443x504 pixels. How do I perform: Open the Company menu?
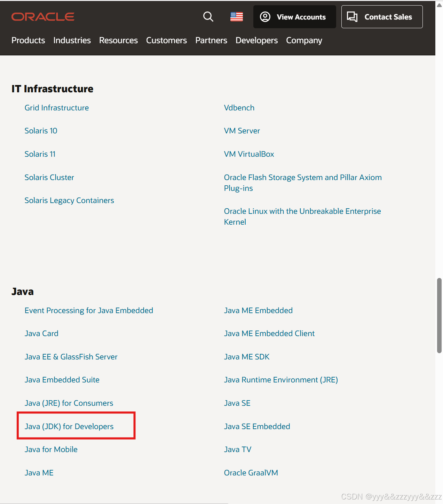coord(304,40)
